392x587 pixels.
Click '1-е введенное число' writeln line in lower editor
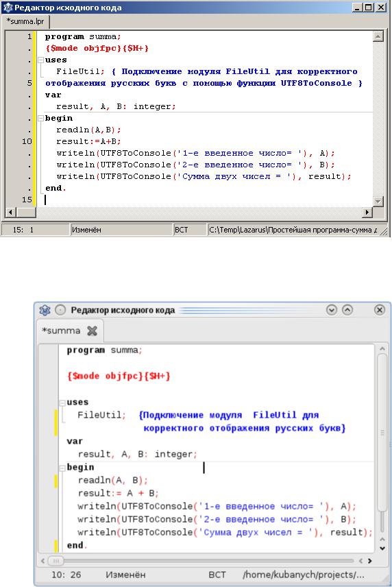click(217, 507)
